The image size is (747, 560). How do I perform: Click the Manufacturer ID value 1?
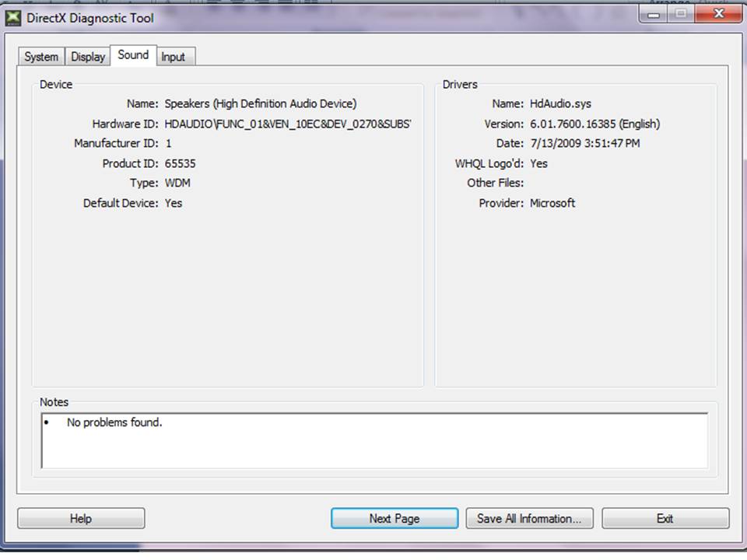tap(168, 143)
